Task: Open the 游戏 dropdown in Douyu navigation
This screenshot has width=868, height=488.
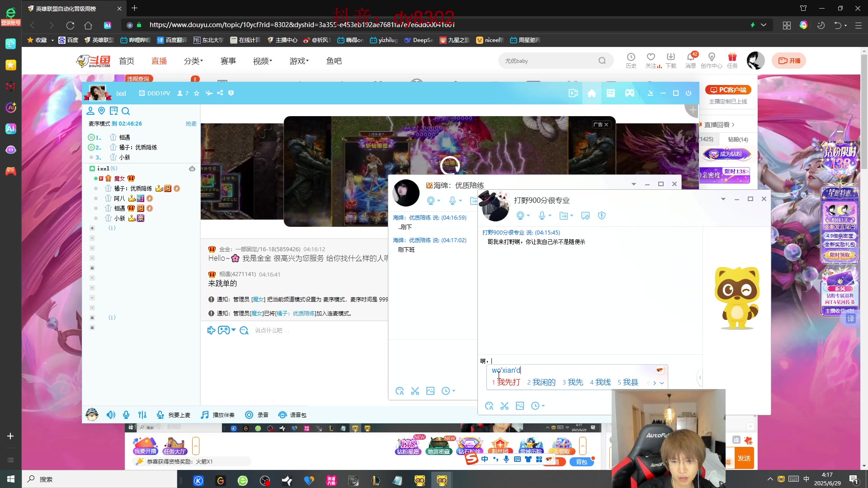Action: pos(299,61)
